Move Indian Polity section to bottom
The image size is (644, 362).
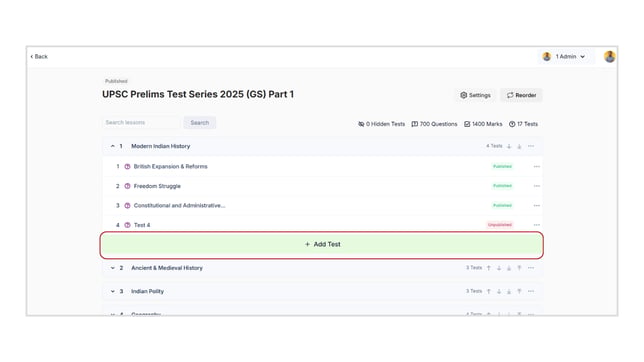(x=509, y=291)
